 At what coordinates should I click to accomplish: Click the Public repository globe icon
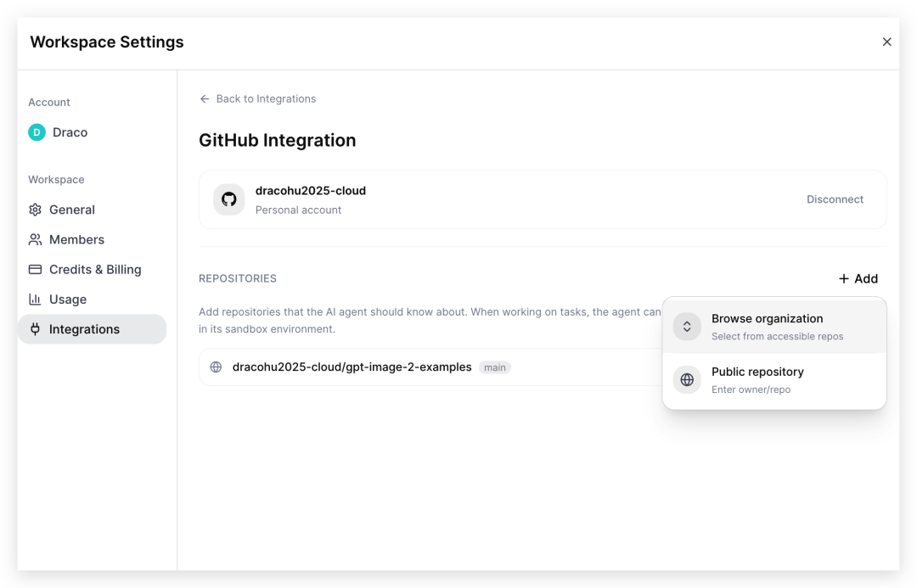pos(687,380)
